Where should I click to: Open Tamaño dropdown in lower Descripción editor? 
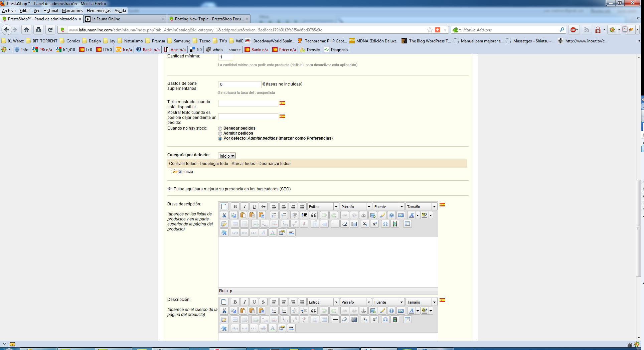click(421, 302)
